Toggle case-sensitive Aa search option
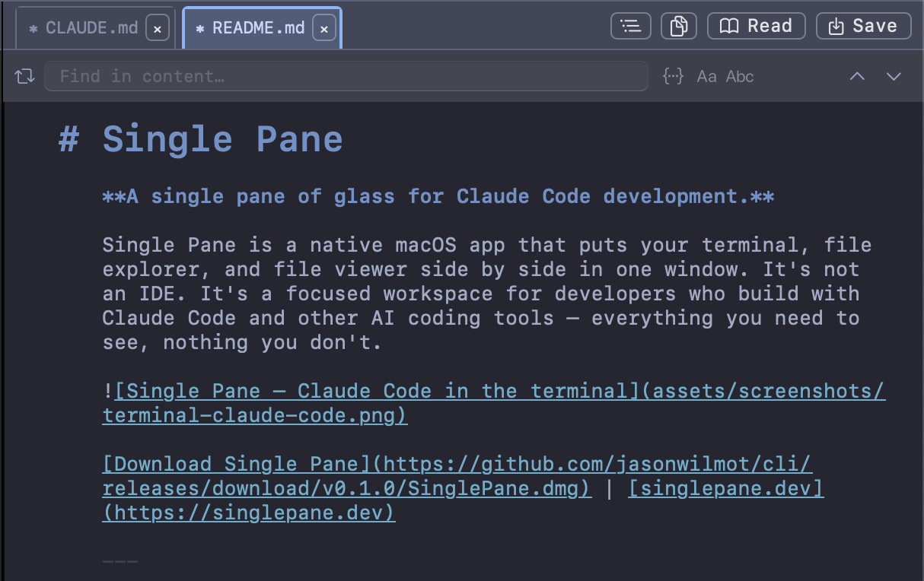This screenshot has height=581, width=924. tap(706, 76)
